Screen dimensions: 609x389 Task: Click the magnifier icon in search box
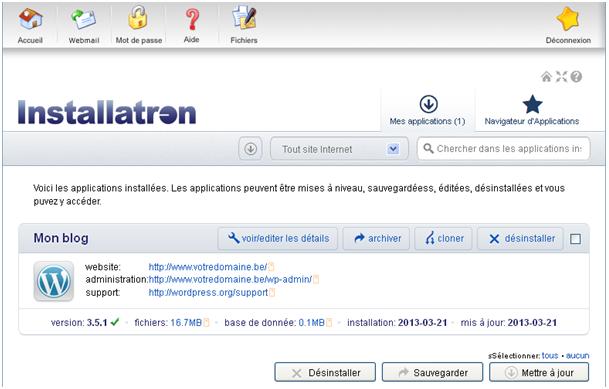[428, 148]
